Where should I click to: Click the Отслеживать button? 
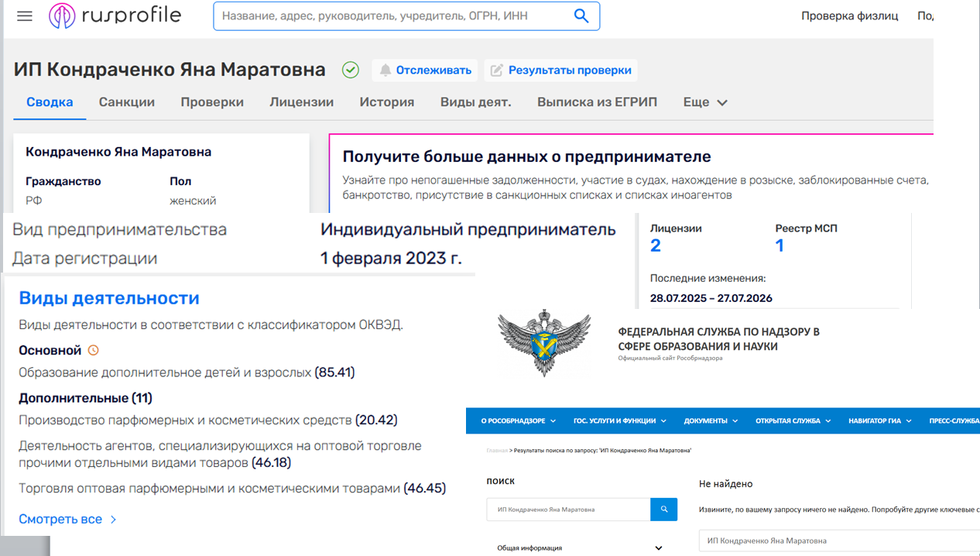[425, 70]
